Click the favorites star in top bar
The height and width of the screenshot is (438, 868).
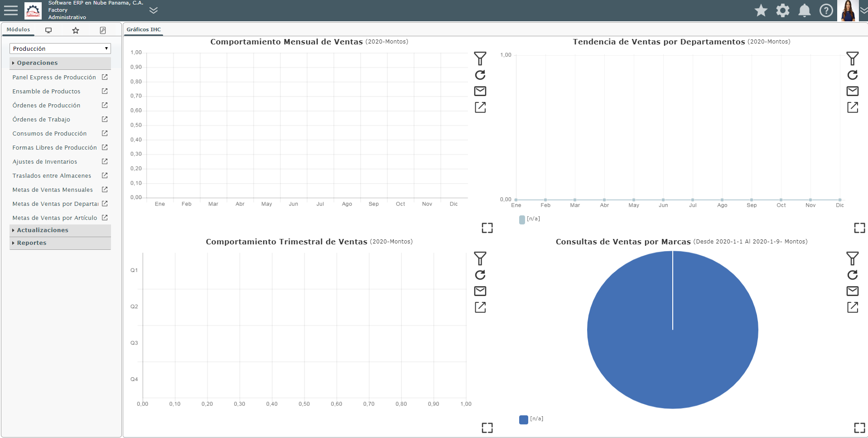(761, 10)
